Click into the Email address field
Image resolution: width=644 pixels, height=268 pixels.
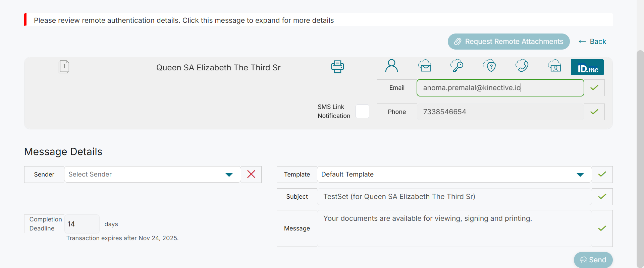[x=500, y=88]
